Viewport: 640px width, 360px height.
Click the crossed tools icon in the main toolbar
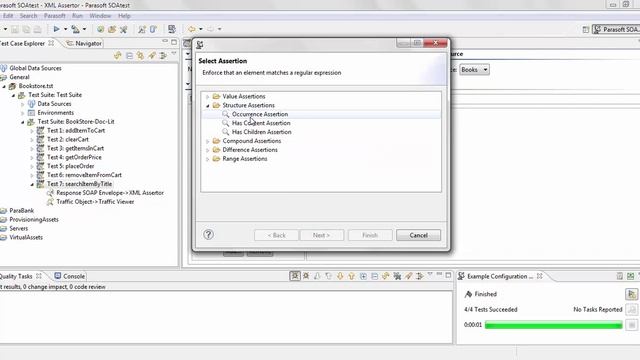click(123, 29)
